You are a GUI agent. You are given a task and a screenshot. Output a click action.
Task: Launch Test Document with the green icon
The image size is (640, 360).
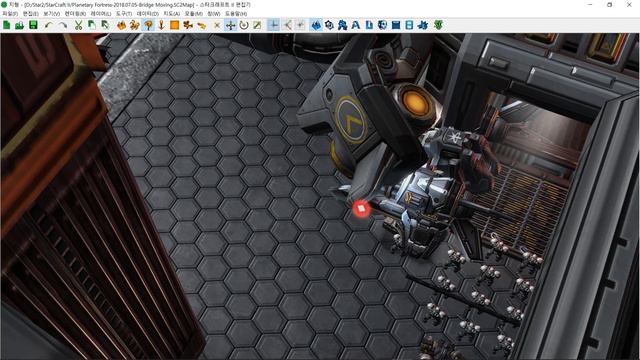click(x=438, y=25)
